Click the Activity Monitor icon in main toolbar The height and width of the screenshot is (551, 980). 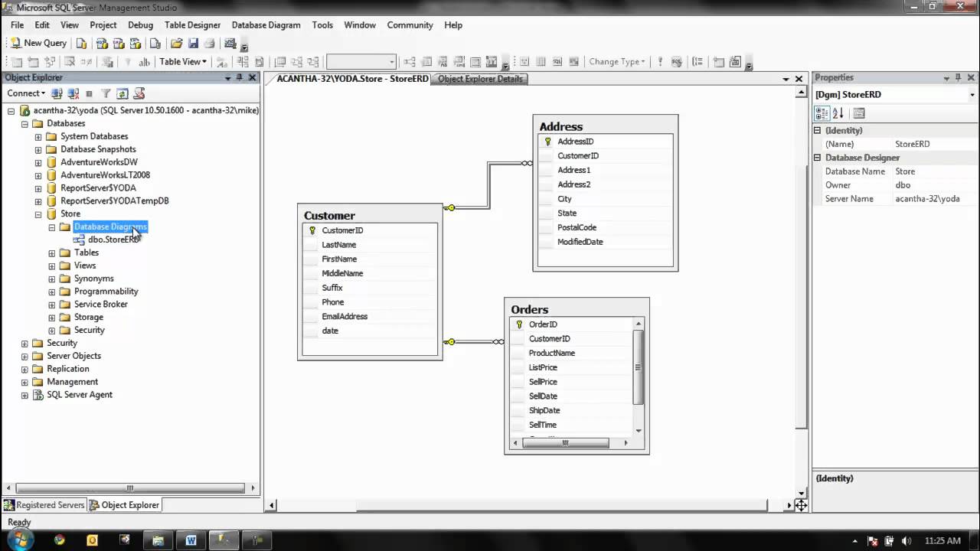point(230,43)
